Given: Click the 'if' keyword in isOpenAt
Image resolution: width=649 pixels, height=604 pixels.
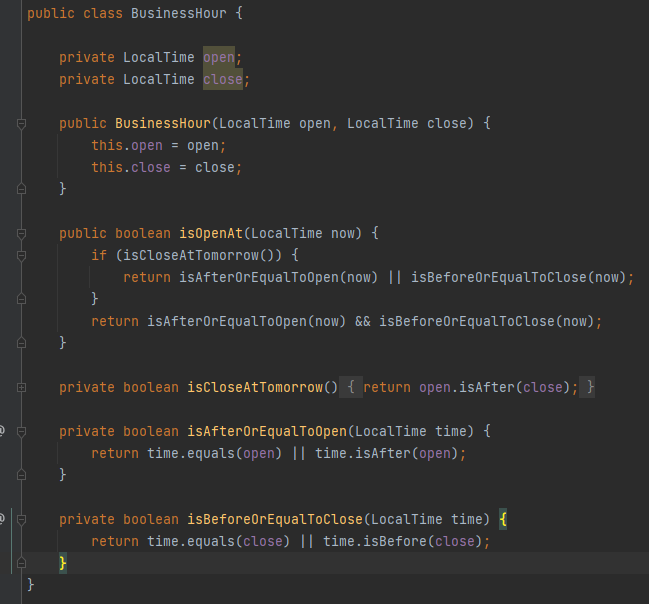Looking at the screenshot, I should click(x=99, y=255).
